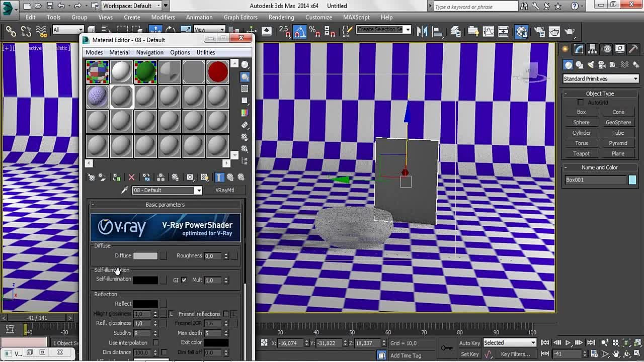Open the Rendering menu
The height and width of the screenshot is (362, 644).
coord(281,17)
